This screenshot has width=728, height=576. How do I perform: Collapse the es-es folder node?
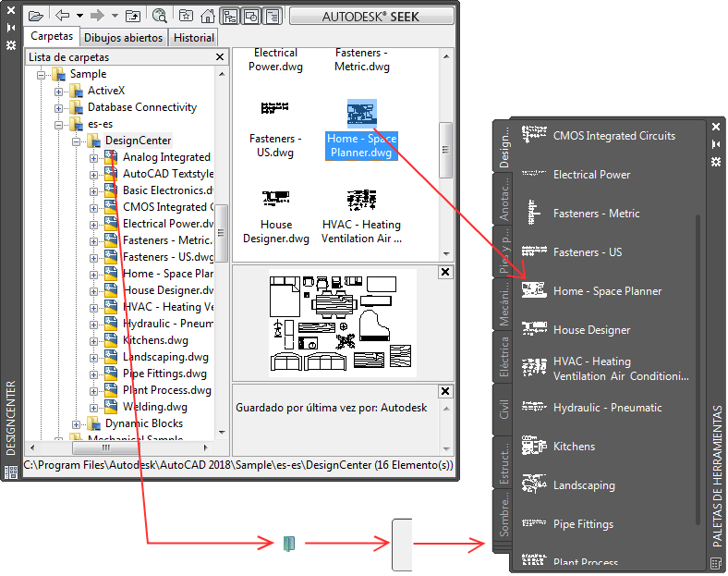(58, 125)
